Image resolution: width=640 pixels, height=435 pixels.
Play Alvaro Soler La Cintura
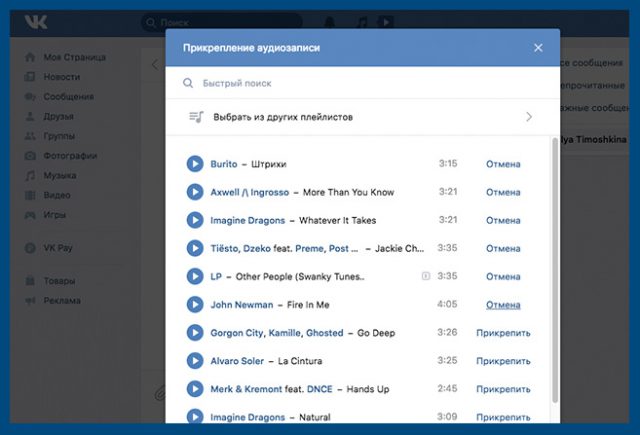[x=195, y=361]
